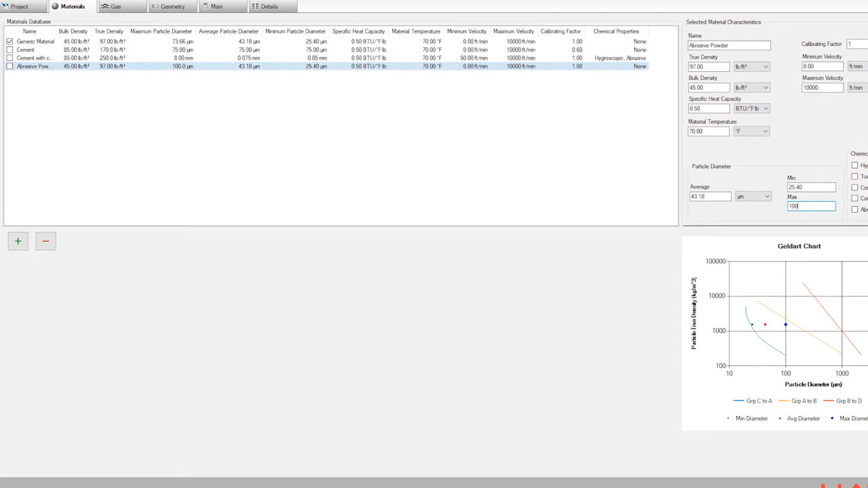Open Specific Heat Capacity unit dropdown

pos(751,108)
